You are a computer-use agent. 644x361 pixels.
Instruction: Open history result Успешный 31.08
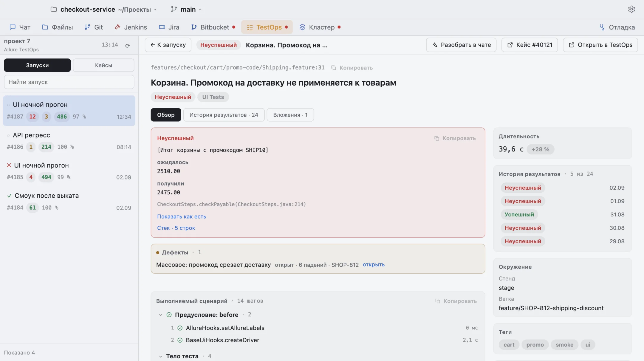[562, 215]
